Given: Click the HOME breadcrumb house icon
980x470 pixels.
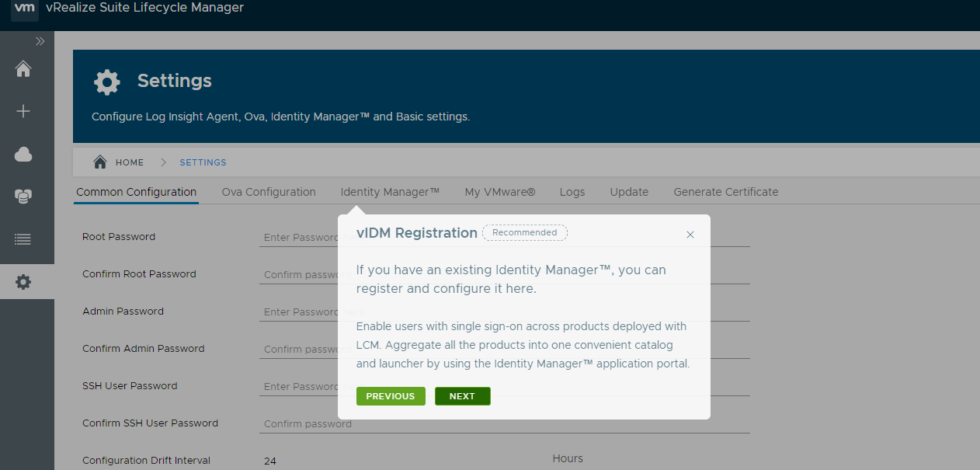Looking at the screenshot, I should click(100, 162).
